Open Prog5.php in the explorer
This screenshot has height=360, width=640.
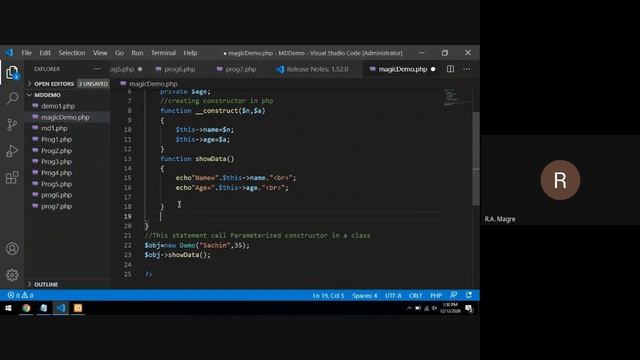pos(56,184)
